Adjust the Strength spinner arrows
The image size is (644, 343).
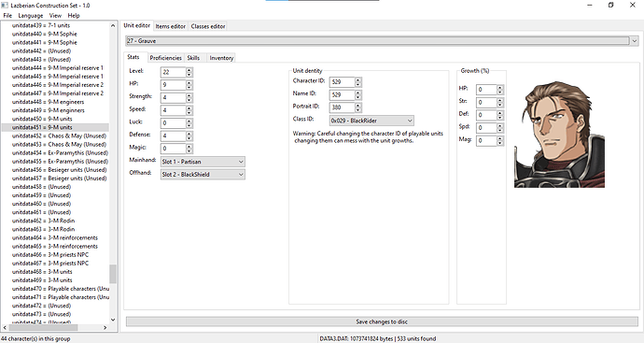coord(189,98)
